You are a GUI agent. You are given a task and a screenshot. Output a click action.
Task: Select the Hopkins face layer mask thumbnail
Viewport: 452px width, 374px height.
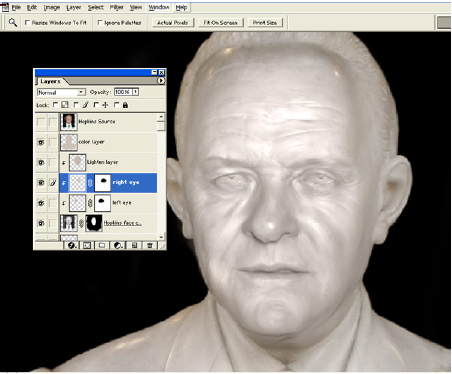tap(94, 223)
